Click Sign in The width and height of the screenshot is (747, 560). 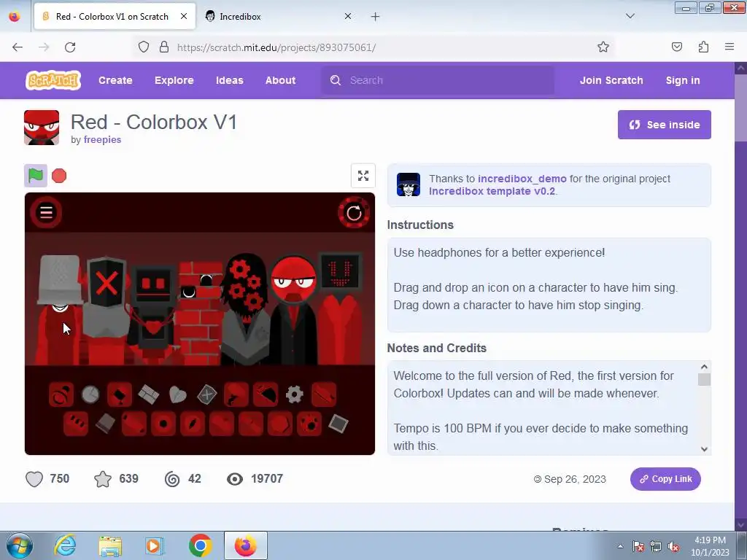[683, 80]
